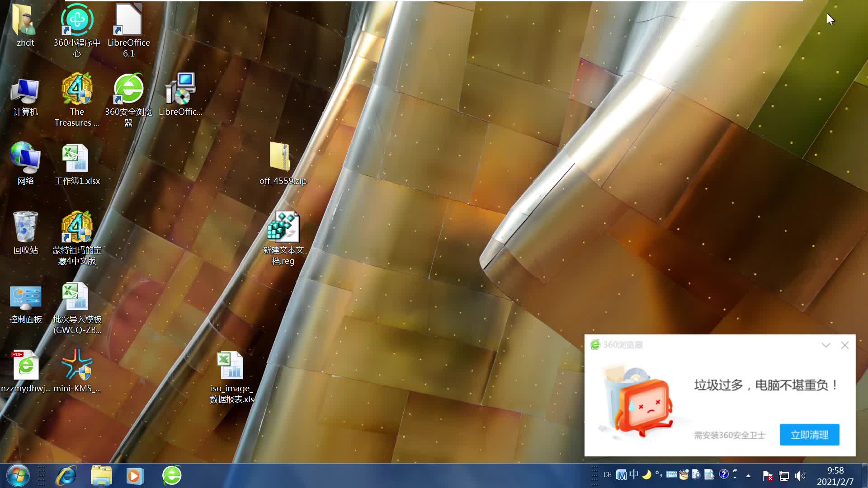Toggle Chinese/English input via 中 icon
The width and height of the screenshot is (868, 488).
coord(633,475)
